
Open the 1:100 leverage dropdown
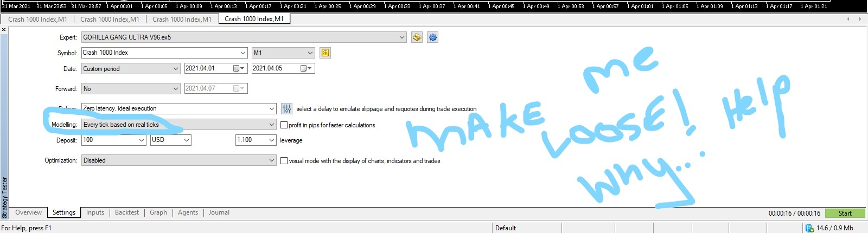(272, 140)
